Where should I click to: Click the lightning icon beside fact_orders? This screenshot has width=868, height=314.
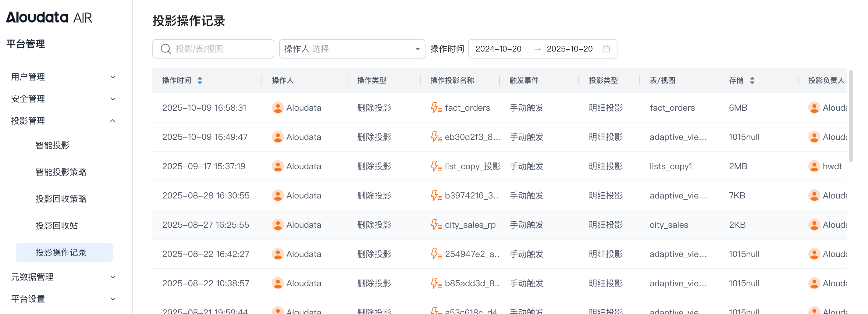436,108
